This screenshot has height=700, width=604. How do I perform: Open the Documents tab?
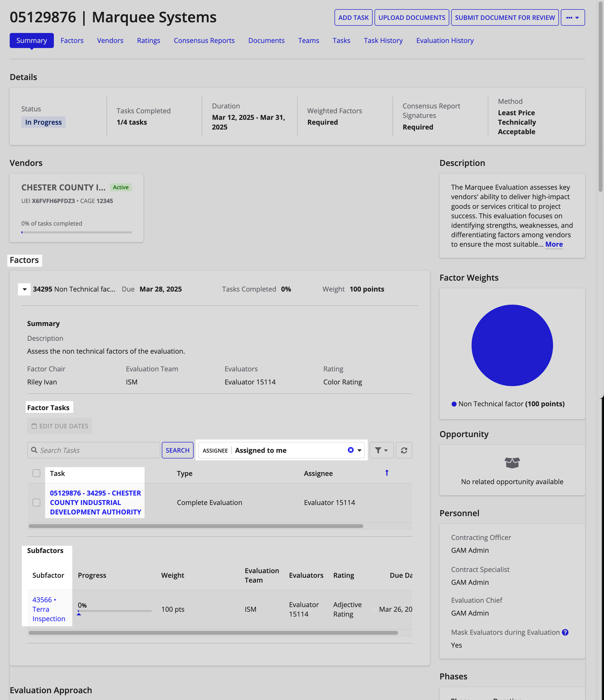(x=266, y=41)
